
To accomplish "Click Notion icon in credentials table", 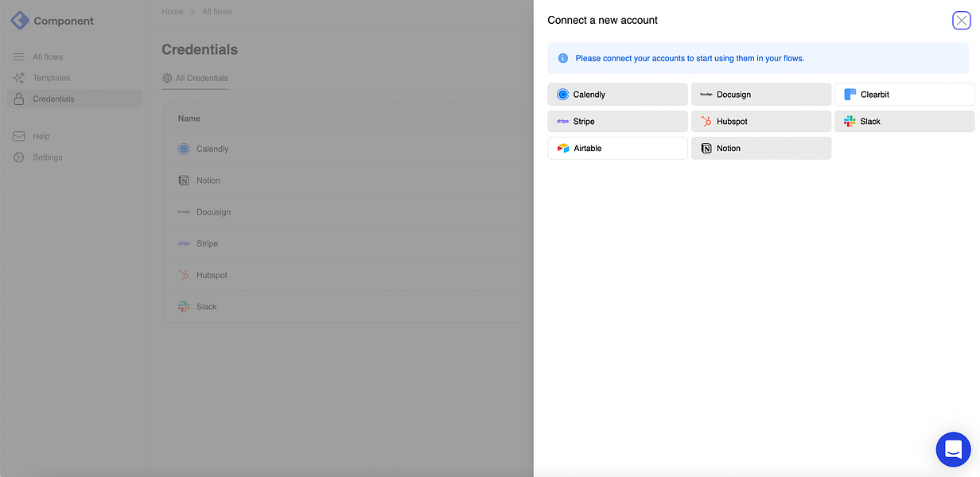I will pos(184,180).
